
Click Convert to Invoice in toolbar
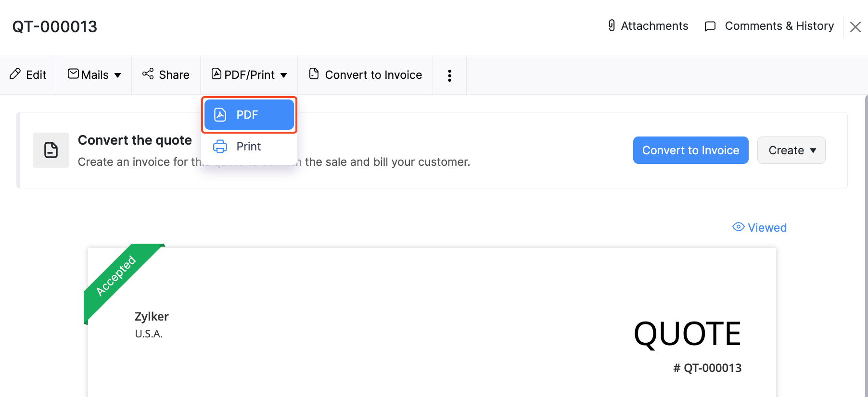tap(365, 74)
